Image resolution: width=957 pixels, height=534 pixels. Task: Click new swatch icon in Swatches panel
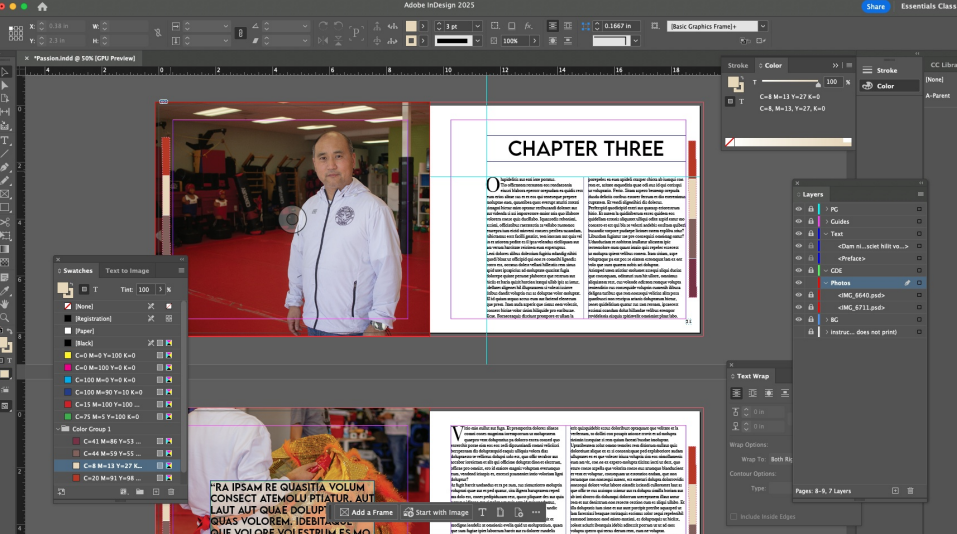click(155, 492)
